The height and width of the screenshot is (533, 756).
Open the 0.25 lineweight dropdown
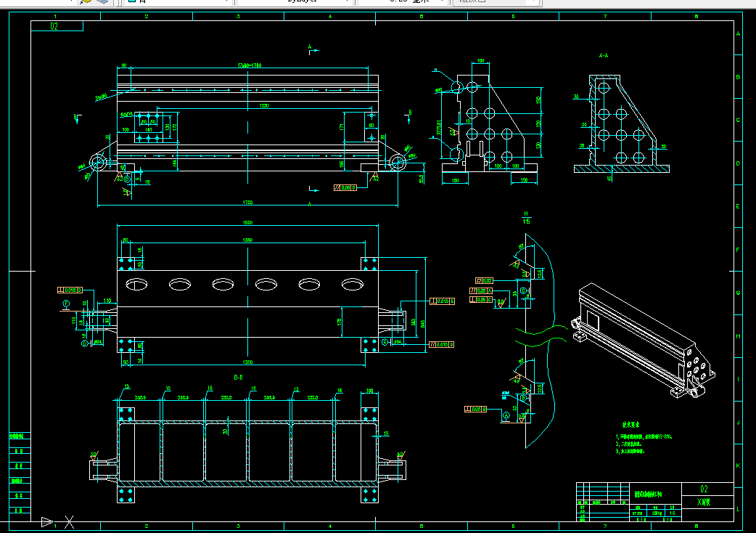(x=403, y=1)
